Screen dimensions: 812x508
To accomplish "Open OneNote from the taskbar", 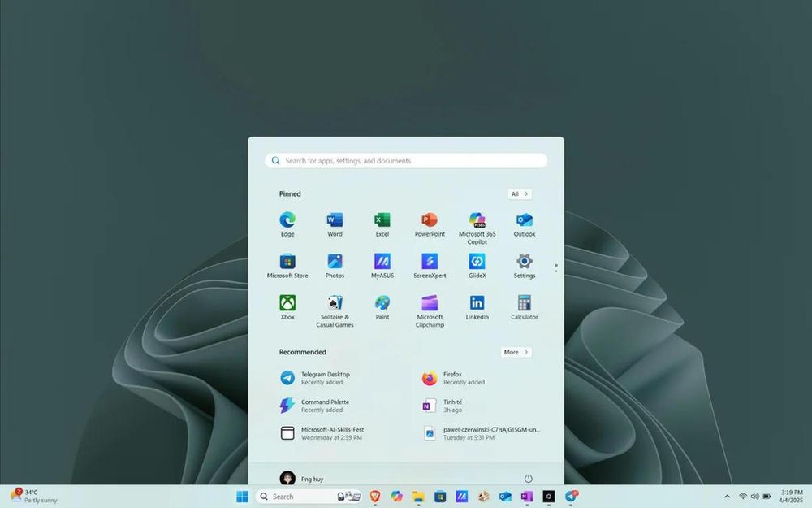I will pos(527,497).
